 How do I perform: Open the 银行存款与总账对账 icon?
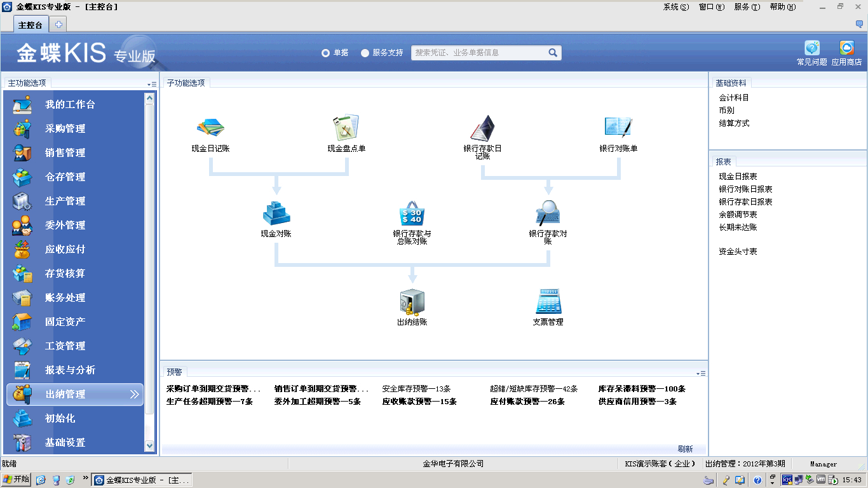pyautogui.click(x=412, y=213)
